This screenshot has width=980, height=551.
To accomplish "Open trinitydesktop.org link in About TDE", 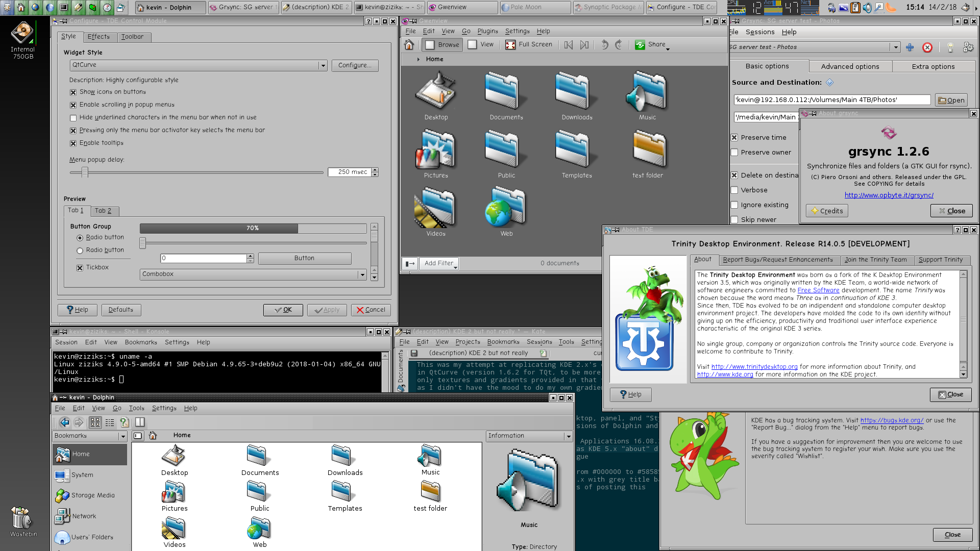I will point(754,367).
